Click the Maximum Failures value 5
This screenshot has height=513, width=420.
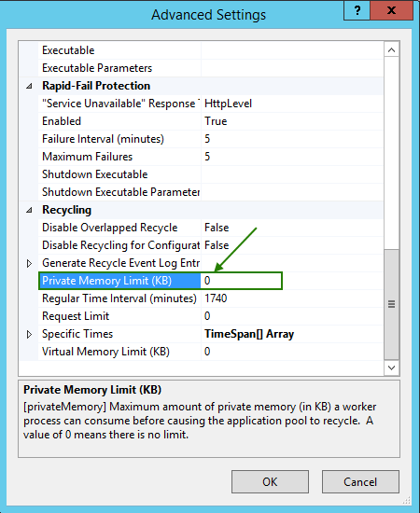click(207, 157)
